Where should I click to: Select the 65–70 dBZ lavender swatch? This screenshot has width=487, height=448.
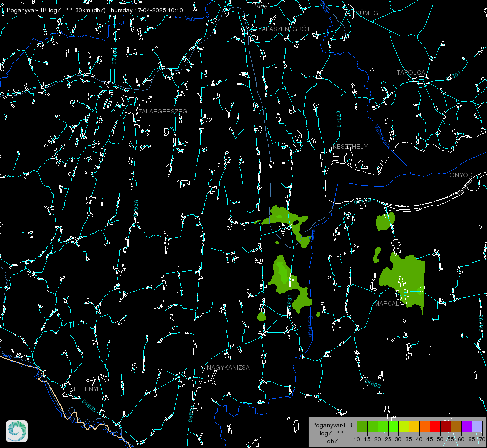click(x=477, y=426)
